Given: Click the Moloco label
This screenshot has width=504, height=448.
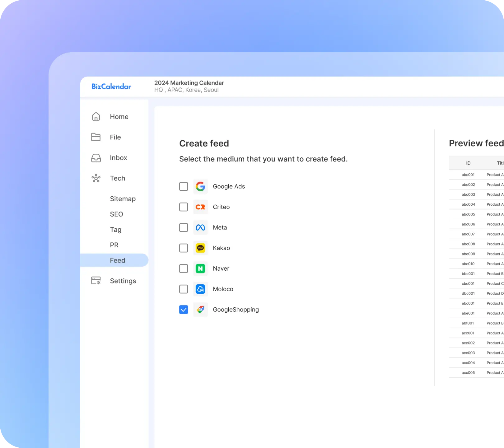Looking at the screenshot, I should coord(223,289).
